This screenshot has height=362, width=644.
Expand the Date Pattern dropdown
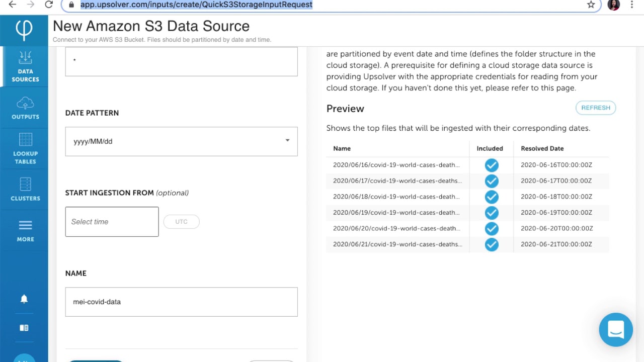181,141
